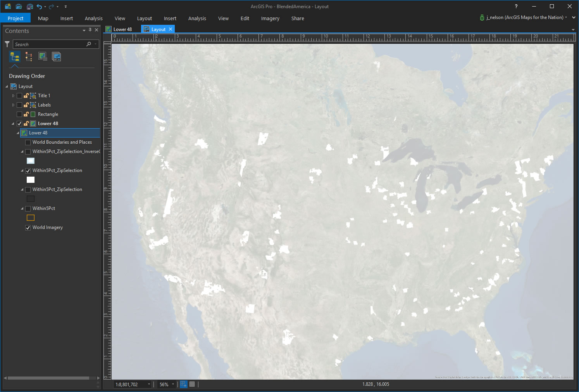Expand the Title 1 group
This screenshot has height=392, width=579.
click(13, 96)
